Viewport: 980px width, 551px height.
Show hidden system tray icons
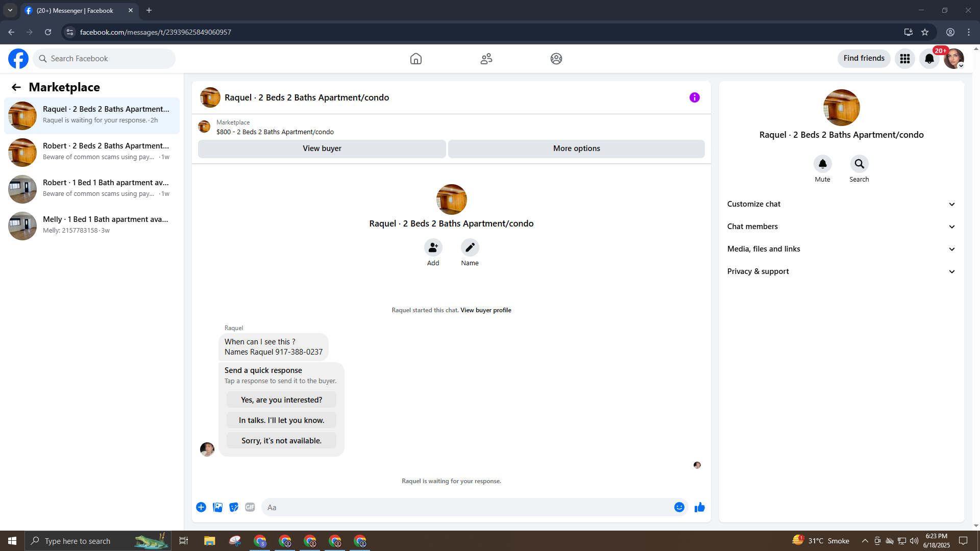coord(865,541)
